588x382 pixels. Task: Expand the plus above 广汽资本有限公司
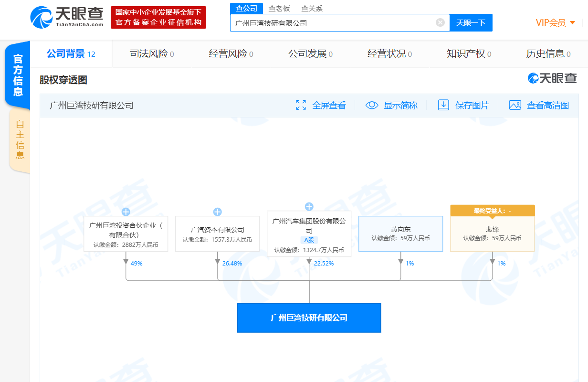218,212
